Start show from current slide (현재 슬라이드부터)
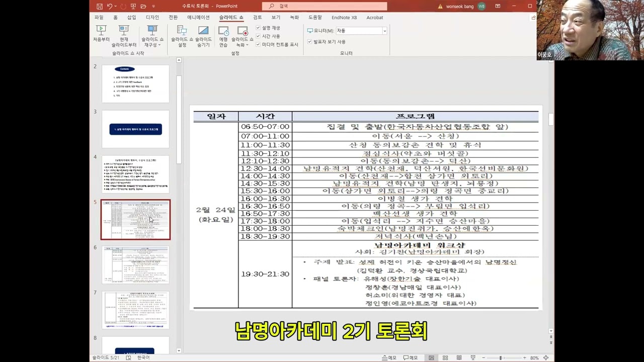Viewport: 644px width, 362px height. [124, 36]
